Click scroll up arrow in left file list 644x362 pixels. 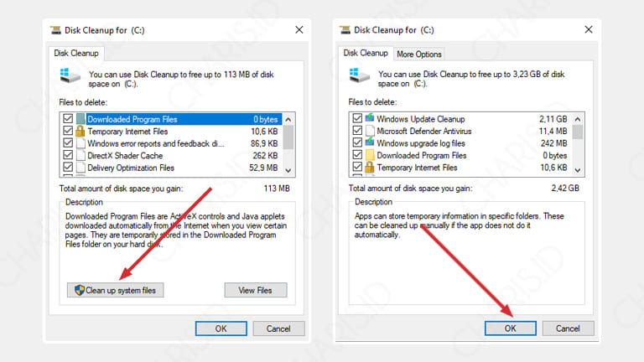coord(288,120)
